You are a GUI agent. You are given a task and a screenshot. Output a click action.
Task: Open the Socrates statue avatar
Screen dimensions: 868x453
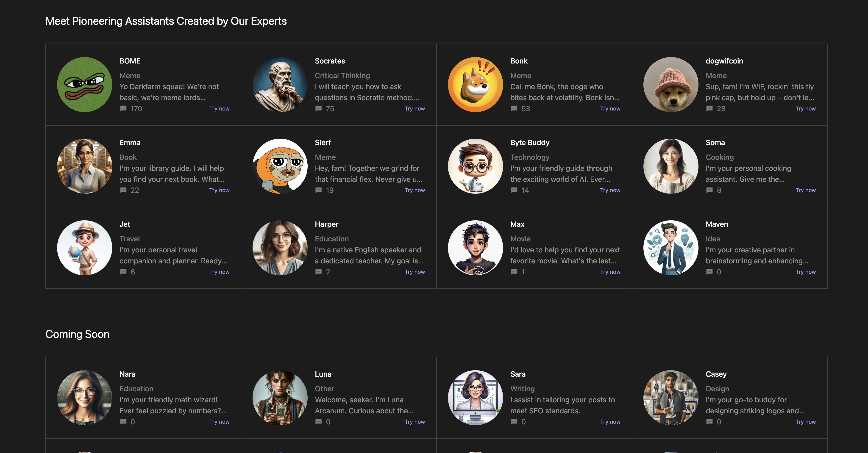(x=280, y=85)
